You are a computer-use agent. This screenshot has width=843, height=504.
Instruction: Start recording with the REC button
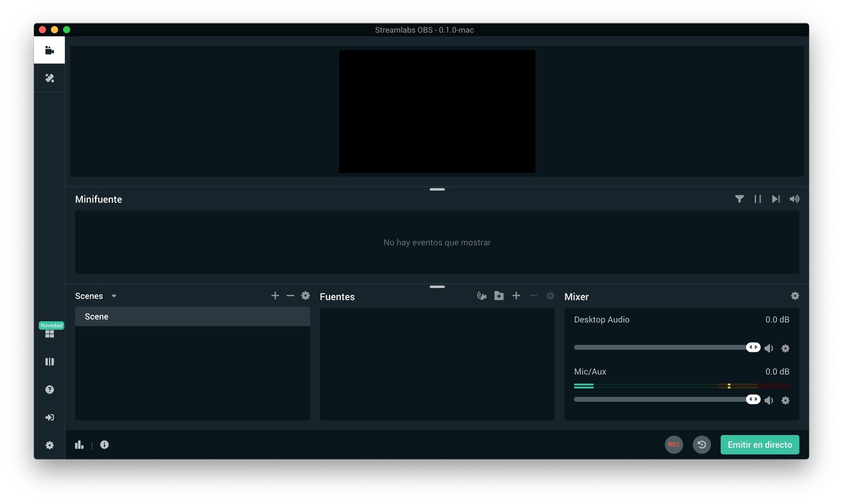pos(673,444)
